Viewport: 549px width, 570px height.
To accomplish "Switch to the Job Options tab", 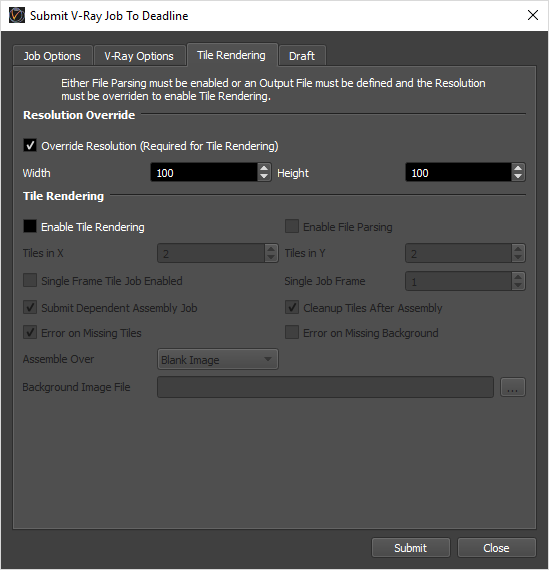I will [52, 56].
